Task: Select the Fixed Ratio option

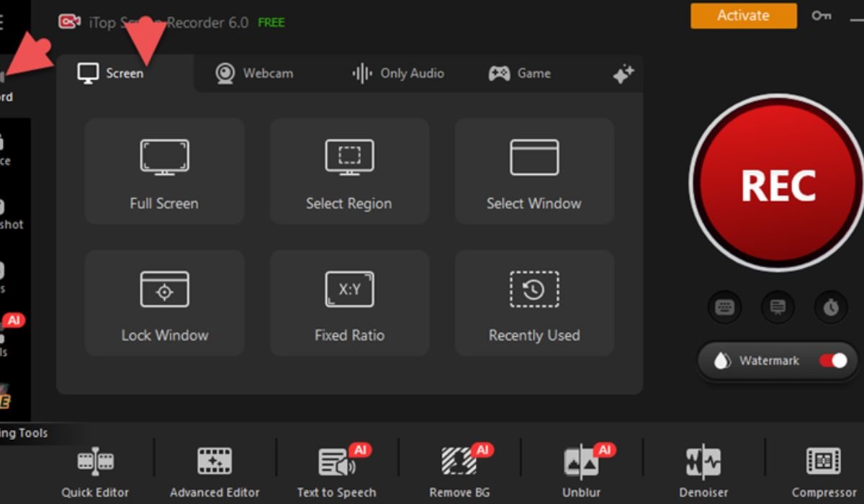Action: tap(349, 303)
